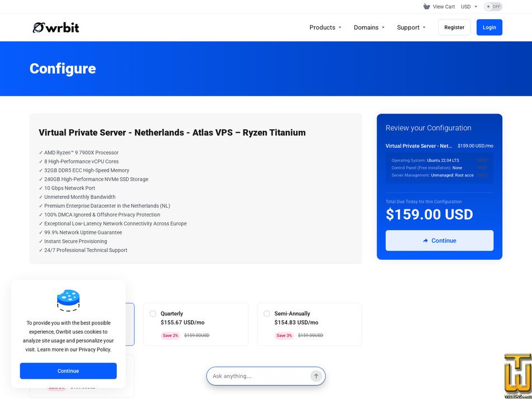Select the Quarterly billing cycle radio
The width and height of the screenshot is (532, 399).
pyautogui.click(x=153, y=313)
